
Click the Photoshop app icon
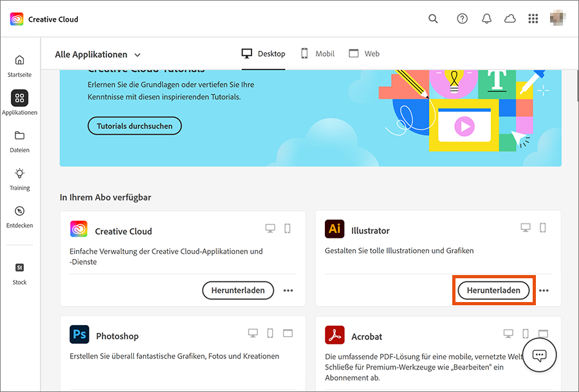coord(80,335)
